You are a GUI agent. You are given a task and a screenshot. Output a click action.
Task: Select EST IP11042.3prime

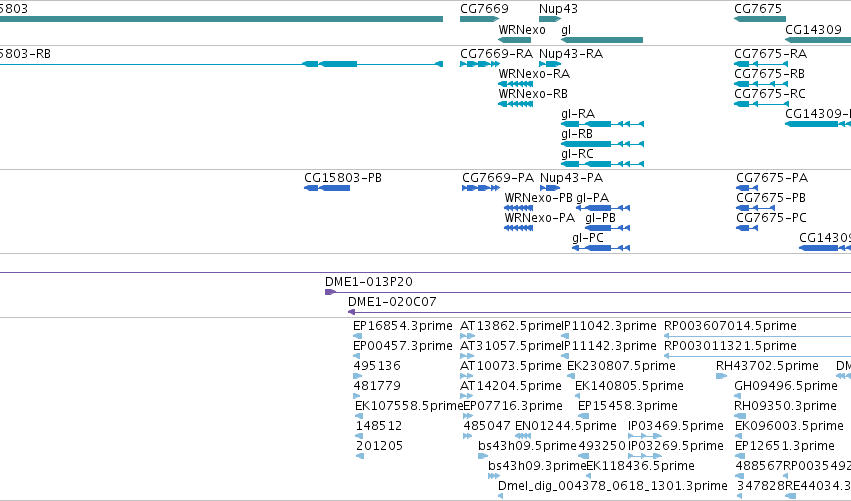[x=609, y=326]
